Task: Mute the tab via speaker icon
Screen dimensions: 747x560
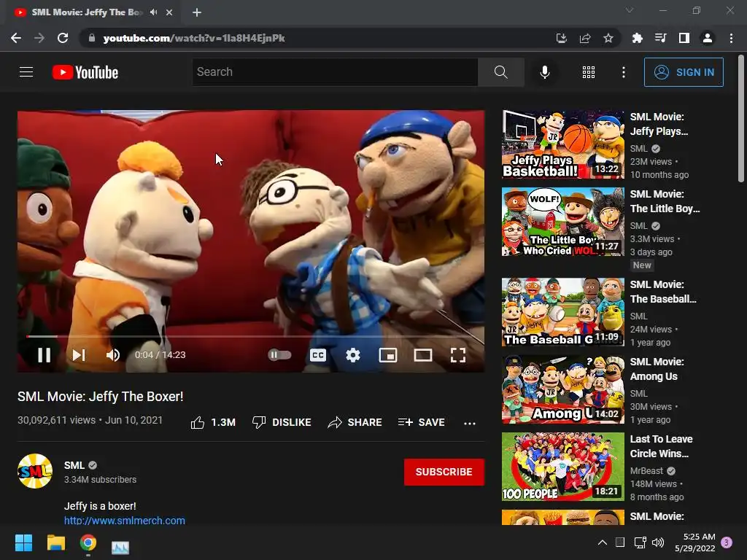Action: pyautogui.click(x=153, y=12)
